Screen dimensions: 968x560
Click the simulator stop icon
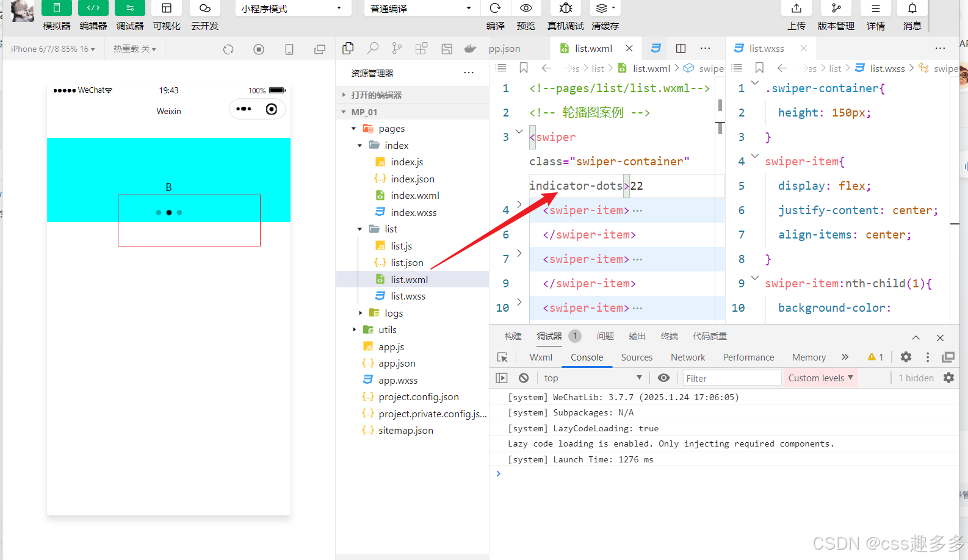tap(259, 49)
